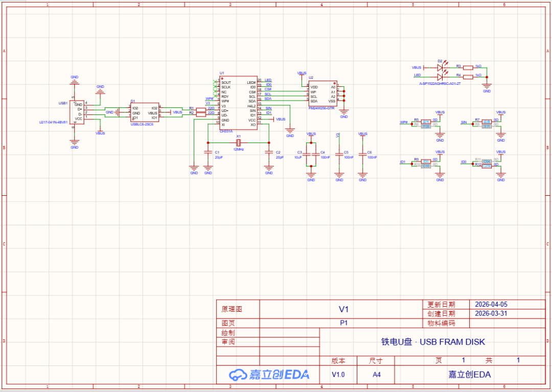552x392 pixels.
Task: Click the creation date 2026-03-31 field
Action: (x=491, y=314)
